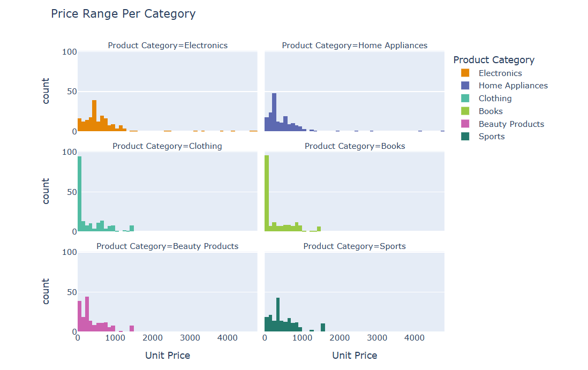This screenshot has height=370, width=588.
Task: Click the pink Beauty Products legend swatch
Action: click(465, 124)
